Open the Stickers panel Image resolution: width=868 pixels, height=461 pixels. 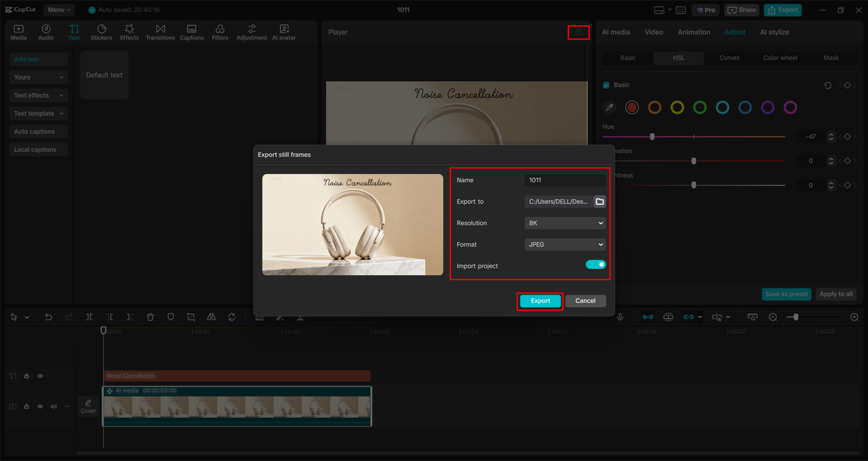click(102, 32)
